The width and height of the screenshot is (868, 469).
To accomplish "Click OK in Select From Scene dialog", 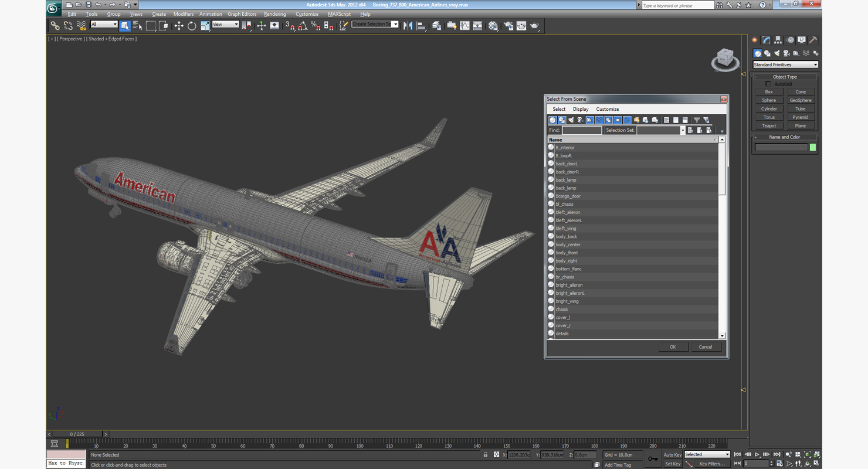I will coord(673,347).
